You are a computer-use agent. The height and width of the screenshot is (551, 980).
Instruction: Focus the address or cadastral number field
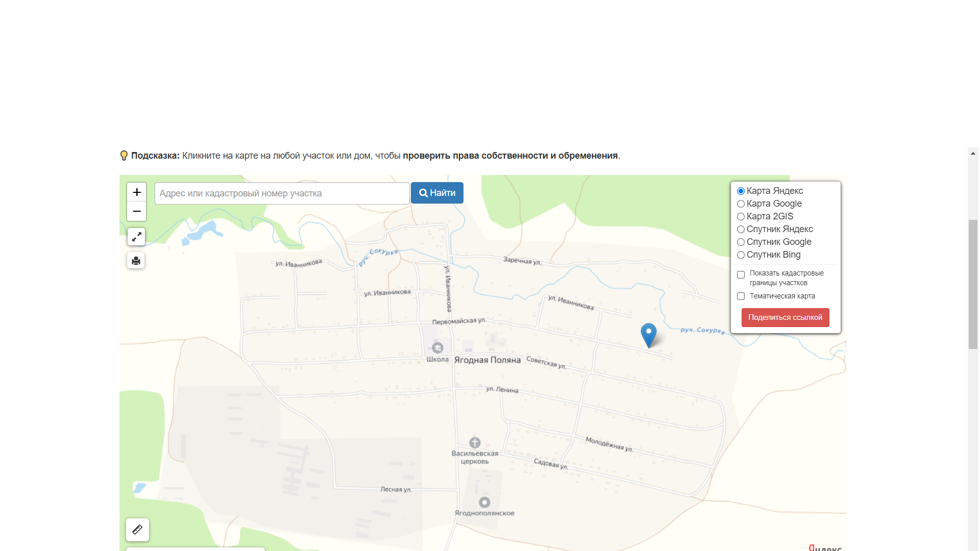[282, 193]
